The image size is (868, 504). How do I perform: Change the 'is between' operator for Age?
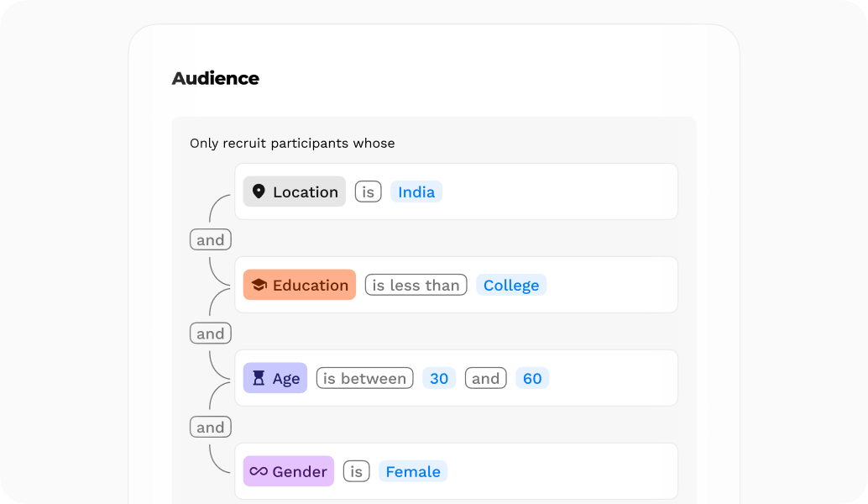click(x=365, y=378)
